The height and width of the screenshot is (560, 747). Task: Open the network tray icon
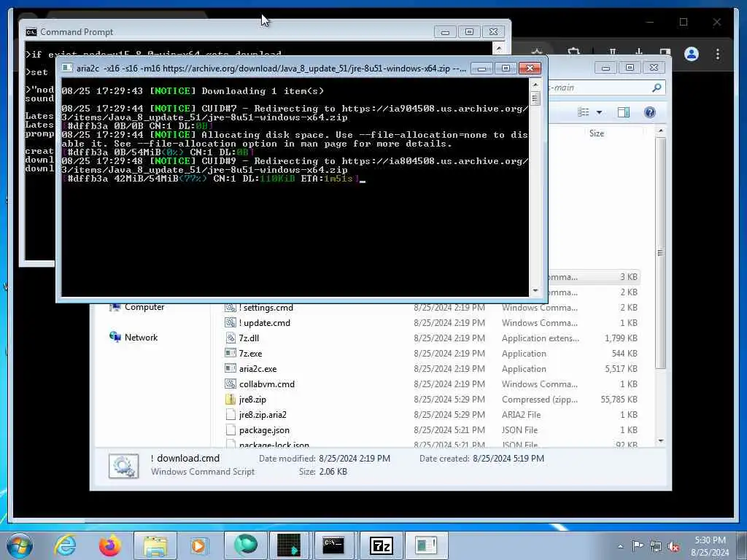pyautogui.click(x=656, y=546)
